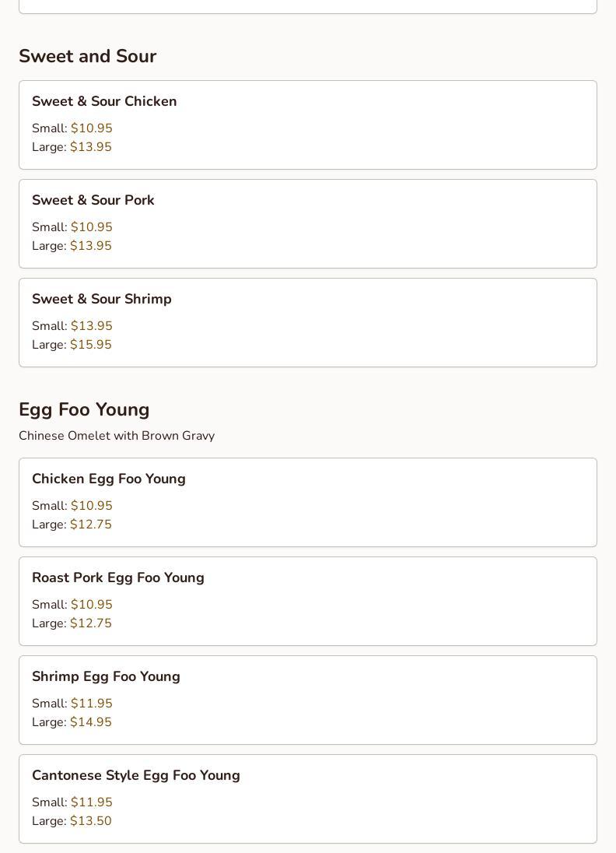Pick the Shrimp Egg Foo Young title
Screen dimensions: 616x853
click(106, 676)
